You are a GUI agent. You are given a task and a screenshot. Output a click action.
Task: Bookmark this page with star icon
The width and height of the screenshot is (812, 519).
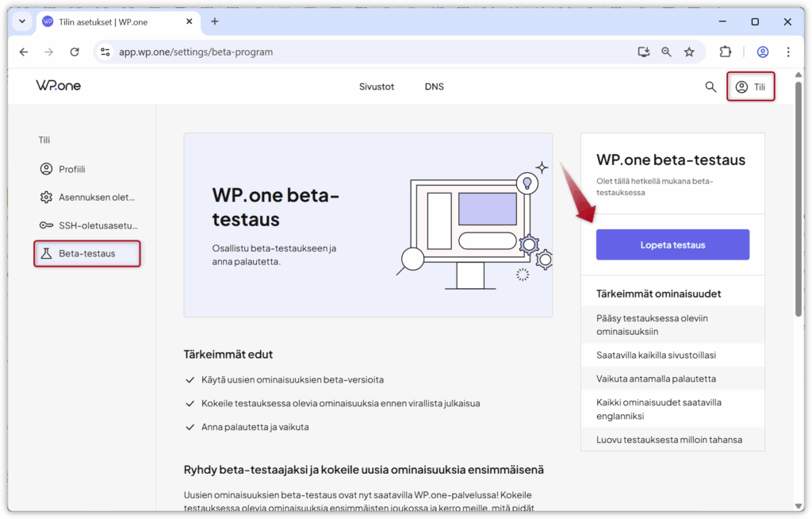pyautogui.click(x=689, y=52)
